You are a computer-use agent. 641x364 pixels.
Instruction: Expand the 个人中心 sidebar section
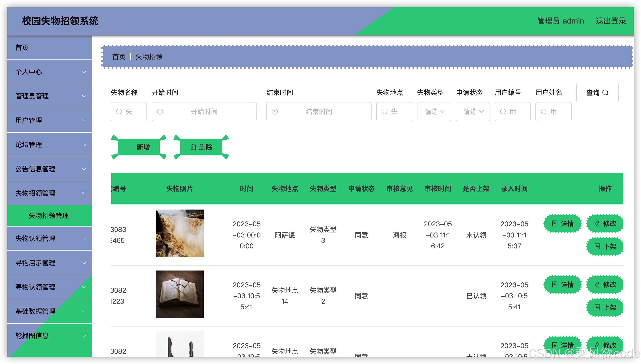pyautogui.click(x=49, y=72)
